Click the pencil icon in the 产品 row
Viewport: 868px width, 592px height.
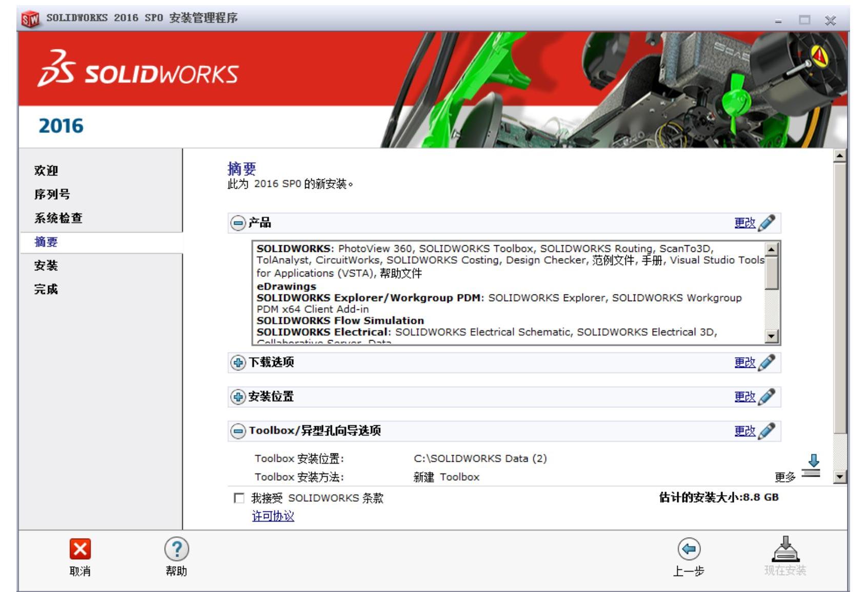766,223
